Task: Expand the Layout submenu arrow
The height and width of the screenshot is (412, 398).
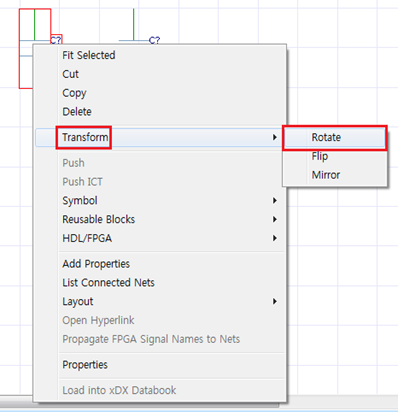Action: 275,301
